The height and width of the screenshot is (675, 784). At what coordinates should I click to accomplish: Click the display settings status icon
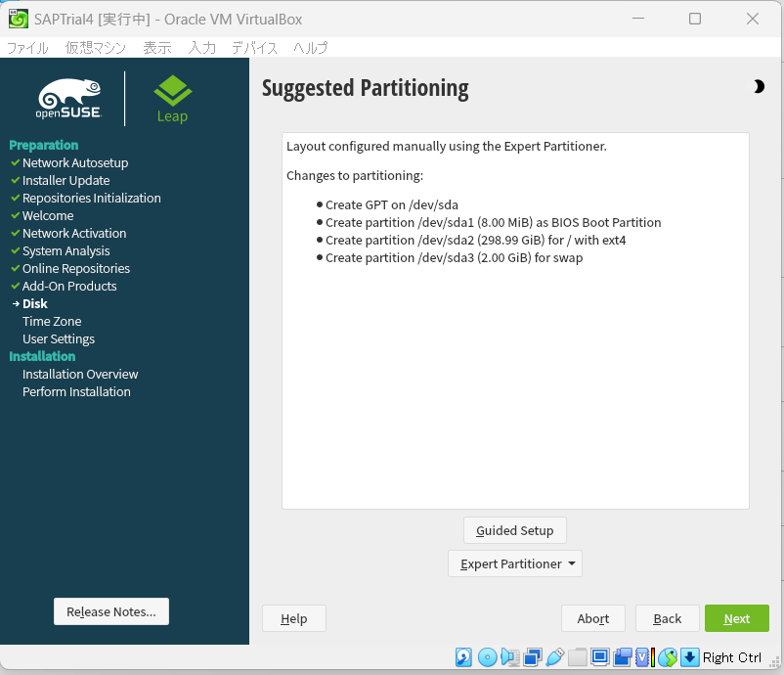coord(600,656)
